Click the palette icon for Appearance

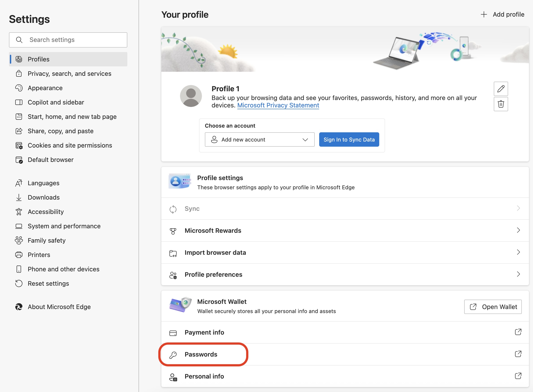pos(19,88)
